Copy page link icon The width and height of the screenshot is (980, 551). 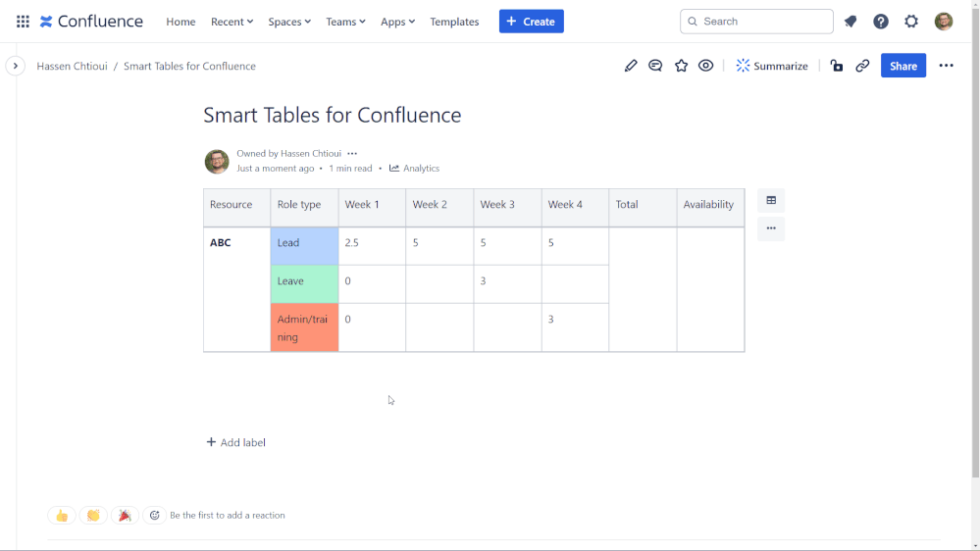(x=862, y=66)
